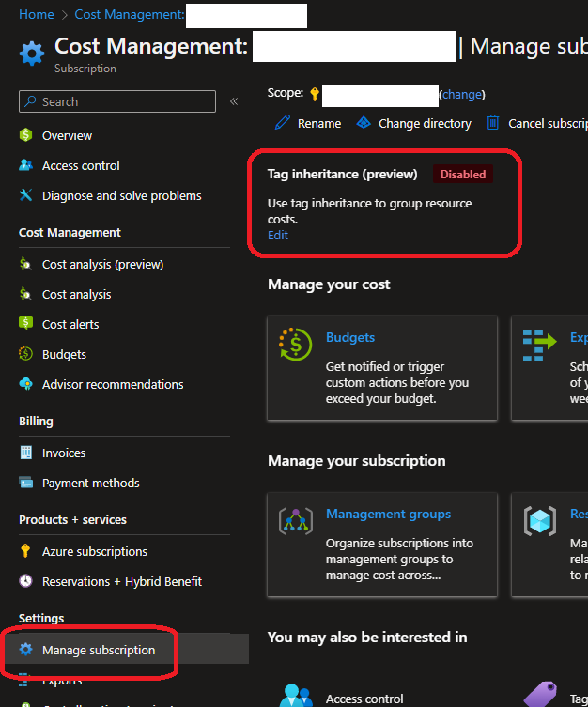Select the Azure subscriptions text label

pyautogui.click(x=95, y=552)
